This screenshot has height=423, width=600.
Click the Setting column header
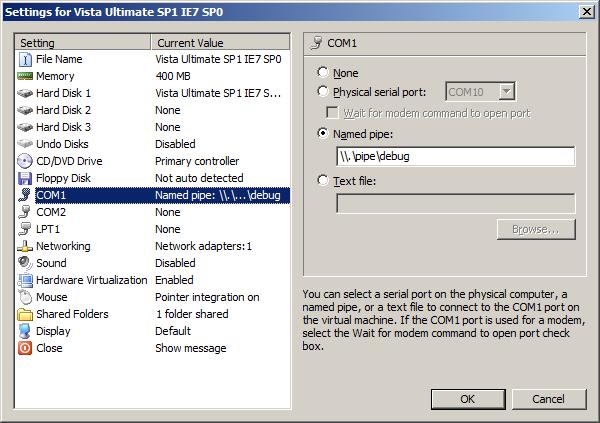pos(83,42)
